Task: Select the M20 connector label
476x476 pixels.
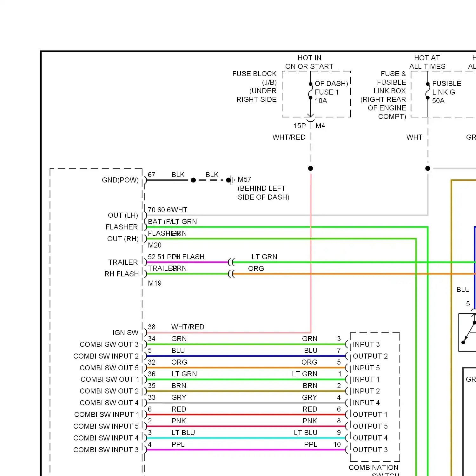Action: [155, 245]
